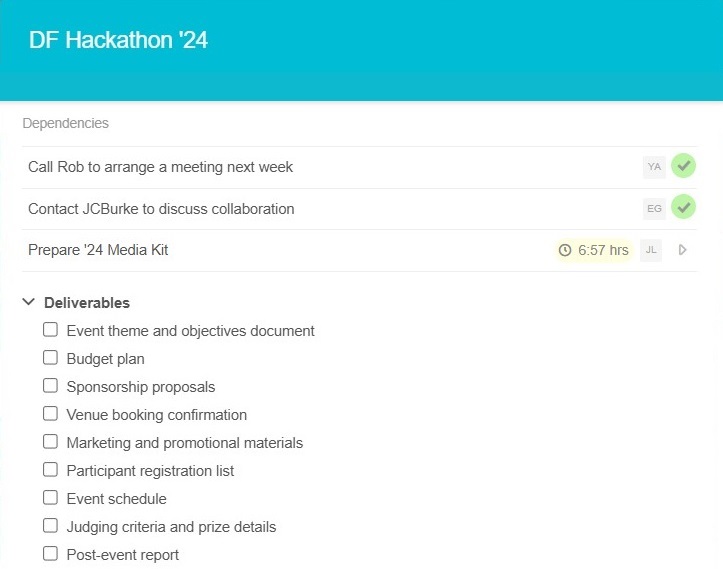Screen dimensions: 723x569
Task: Check the Budget plan checkbox
Action: [50, 358]
